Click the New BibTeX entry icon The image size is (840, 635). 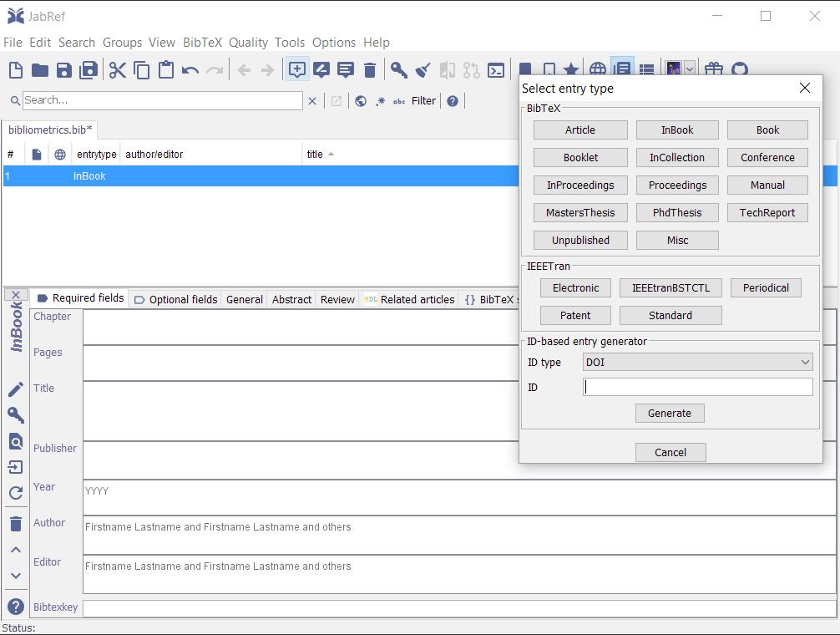click(x=296, y=70)
